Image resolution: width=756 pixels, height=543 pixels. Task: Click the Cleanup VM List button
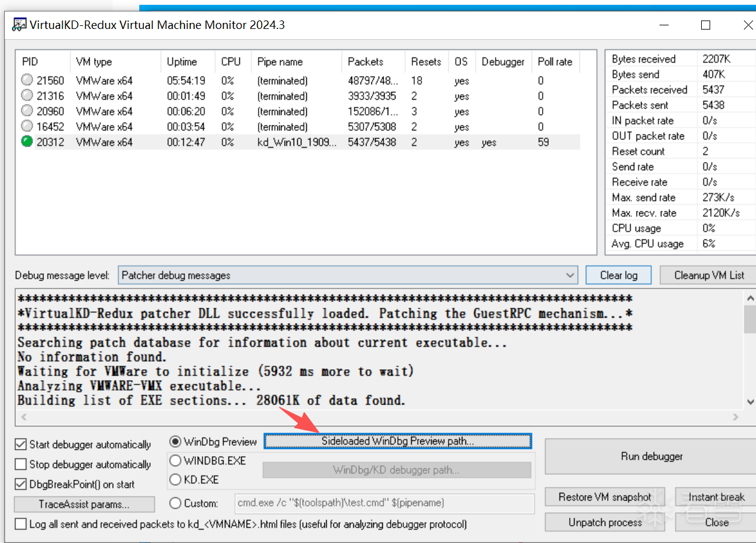[709, 275]
